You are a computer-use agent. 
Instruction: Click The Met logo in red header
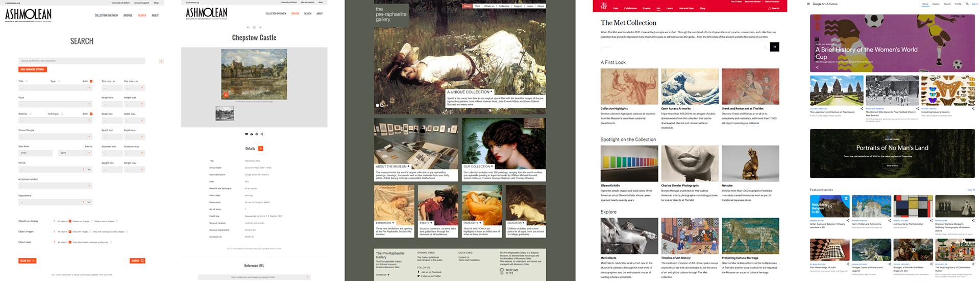click(604, 6)
